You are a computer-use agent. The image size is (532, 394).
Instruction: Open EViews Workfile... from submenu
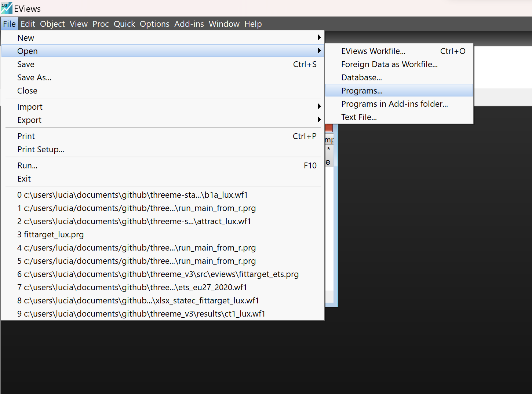click(399, 51)
